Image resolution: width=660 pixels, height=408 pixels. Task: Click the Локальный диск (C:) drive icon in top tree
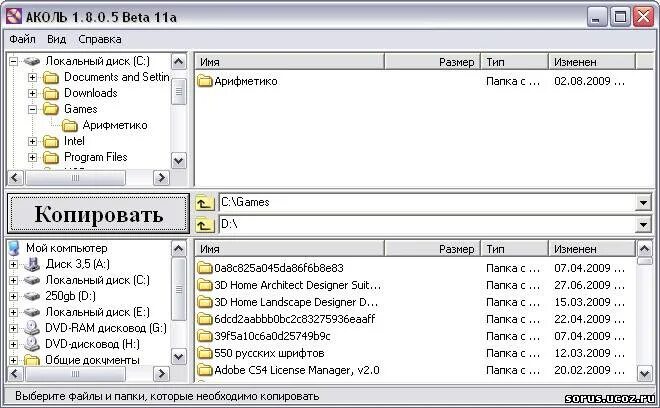point(32,61)
